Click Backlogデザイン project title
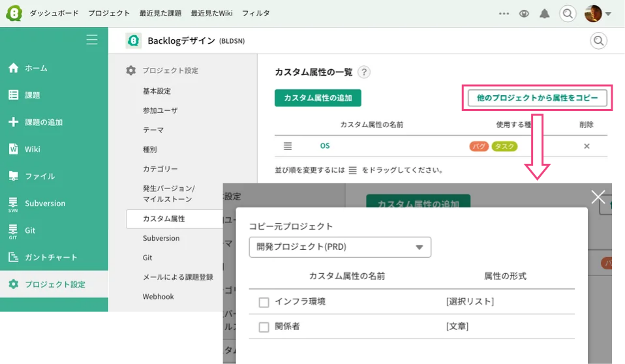The image size is (625, 364). coord(181,40)
